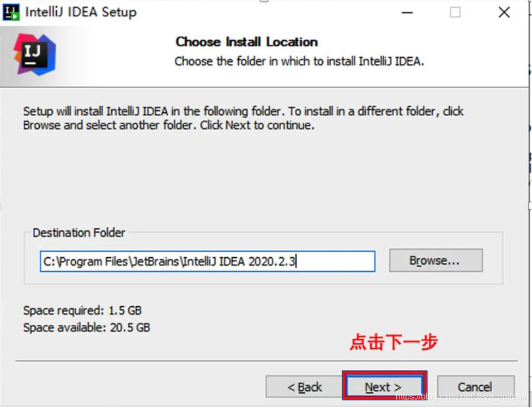The height and width of the screenshot is (407, 532).
Task: Minimize the setup window
Action: coord(407,13)
